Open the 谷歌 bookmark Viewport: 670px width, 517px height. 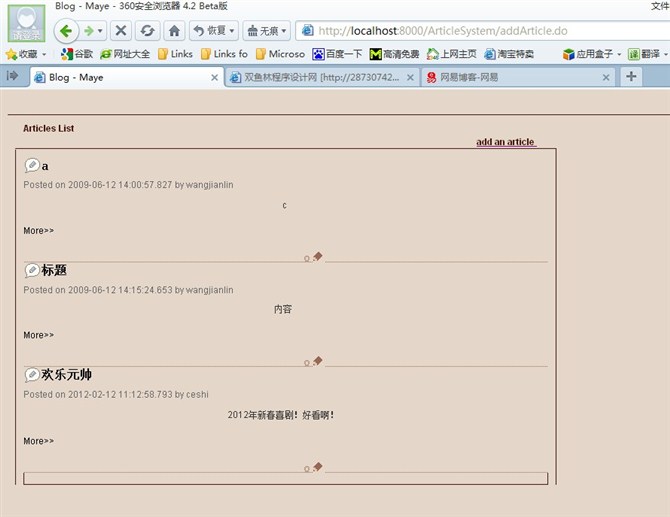pos(77,54)
